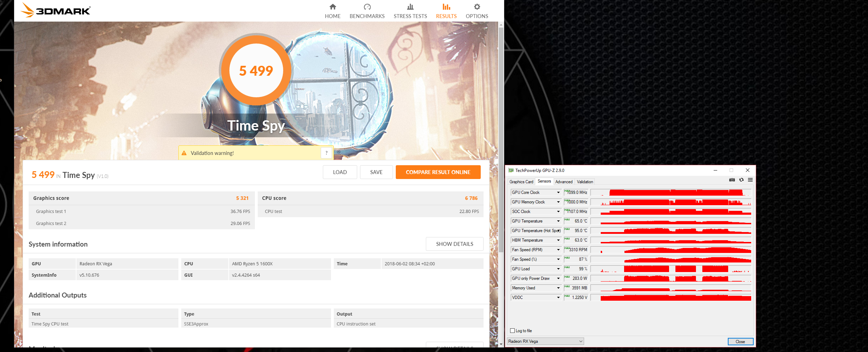Screen dimensions: 868x352
Task: Click the GPU Memory Clock graph
Action: [x=671, y=202]
